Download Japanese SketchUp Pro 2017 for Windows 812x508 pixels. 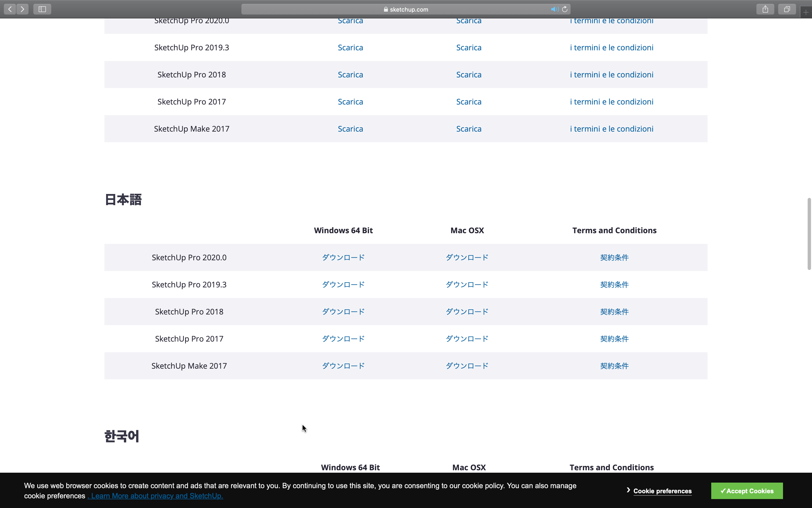343,339
